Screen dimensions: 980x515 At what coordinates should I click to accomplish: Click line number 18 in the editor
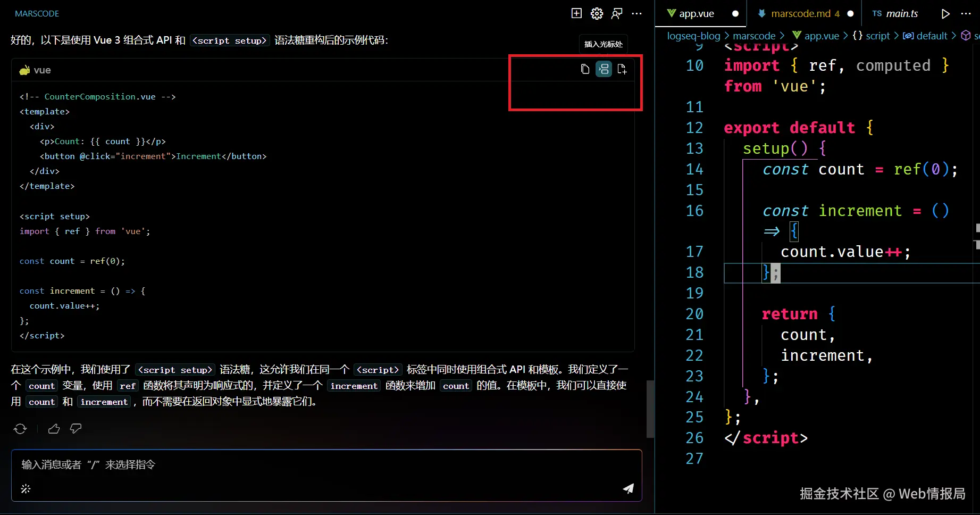[694, 272]
